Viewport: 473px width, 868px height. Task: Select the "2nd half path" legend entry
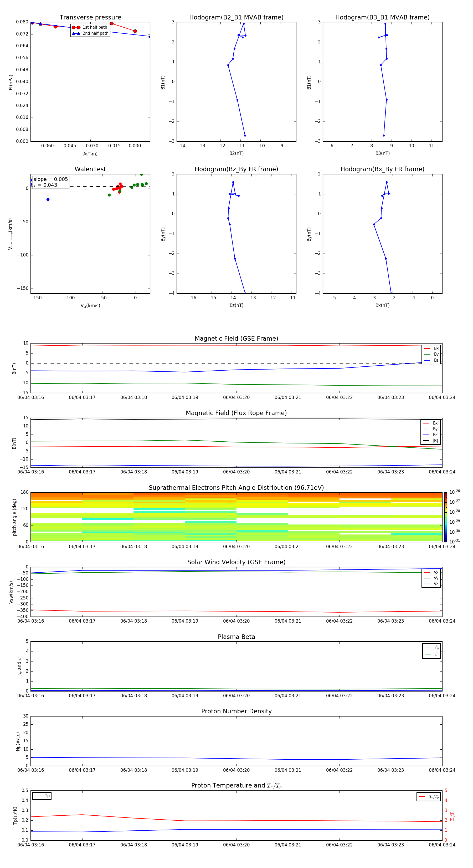tap(90, 33)
